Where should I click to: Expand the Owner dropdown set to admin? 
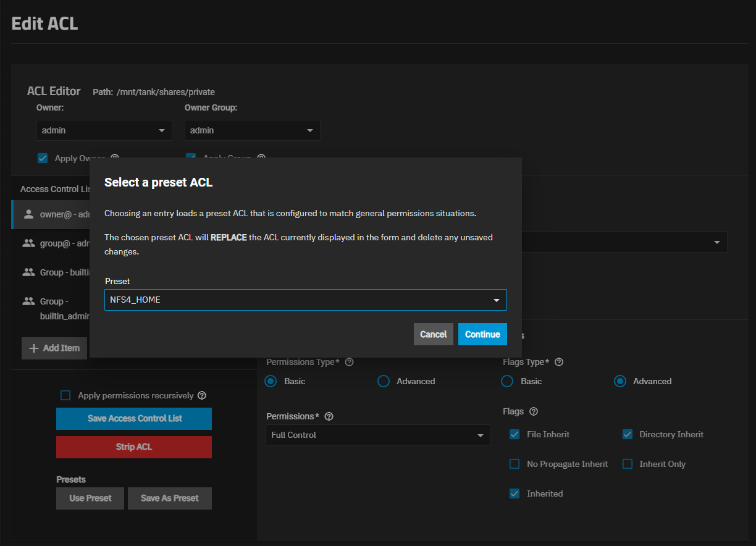[104, 130]
